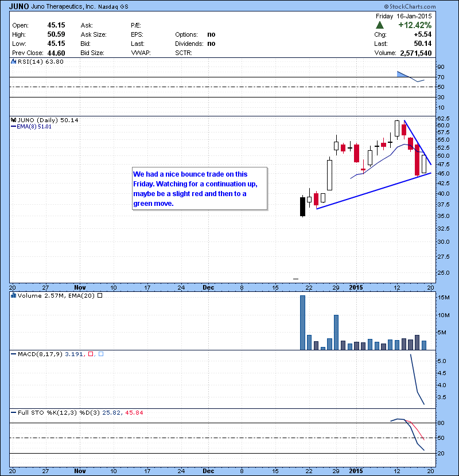Click the Juno Therapeutics, Inc. company name
459x476 pixels.
coord(63,6)
